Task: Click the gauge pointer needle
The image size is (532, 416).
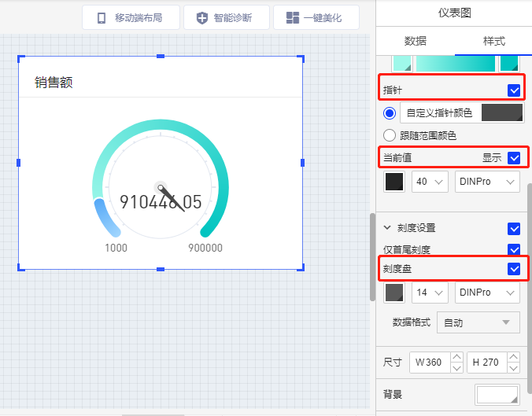Action: tap(172, 199)
